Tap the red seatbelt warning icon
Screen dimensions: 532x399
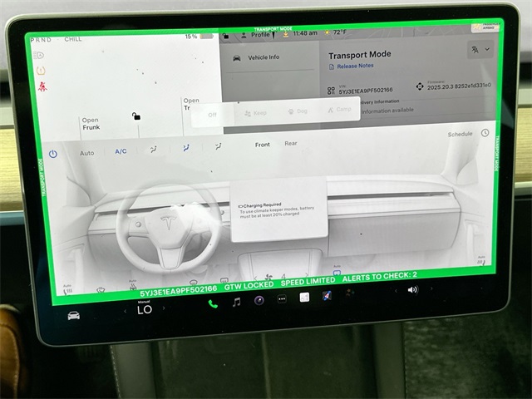42,86
